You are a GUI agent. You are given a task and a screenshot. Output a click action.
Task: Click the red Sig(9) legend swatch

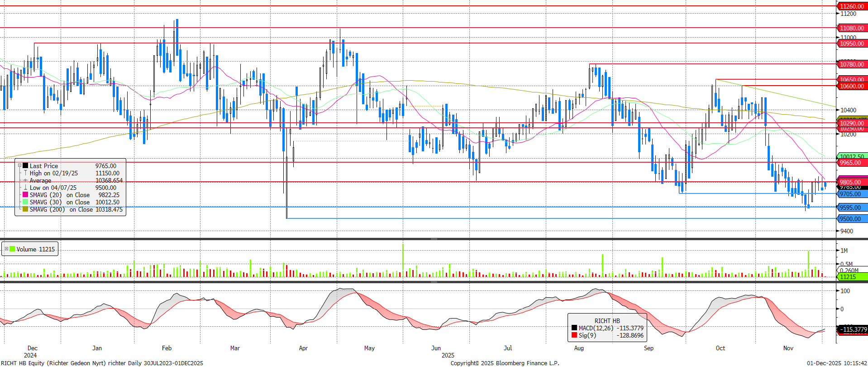tap(574, 335)
